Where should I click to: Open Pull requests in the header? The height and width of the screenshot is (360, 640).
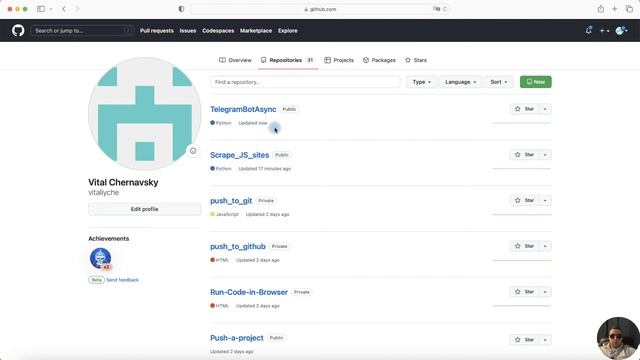point(157,31)
